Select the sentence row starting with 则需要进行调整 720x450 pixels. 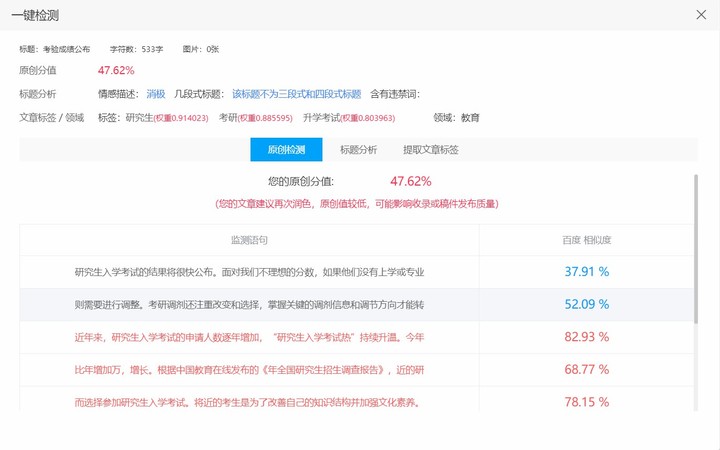pyautogui.click(x=249, y=304)
